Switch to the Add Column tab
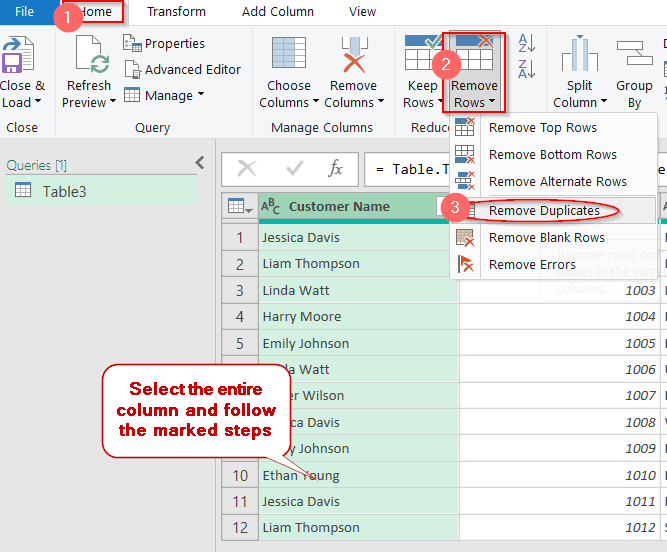Screen dimensions: 667x552 coord(278,12)
